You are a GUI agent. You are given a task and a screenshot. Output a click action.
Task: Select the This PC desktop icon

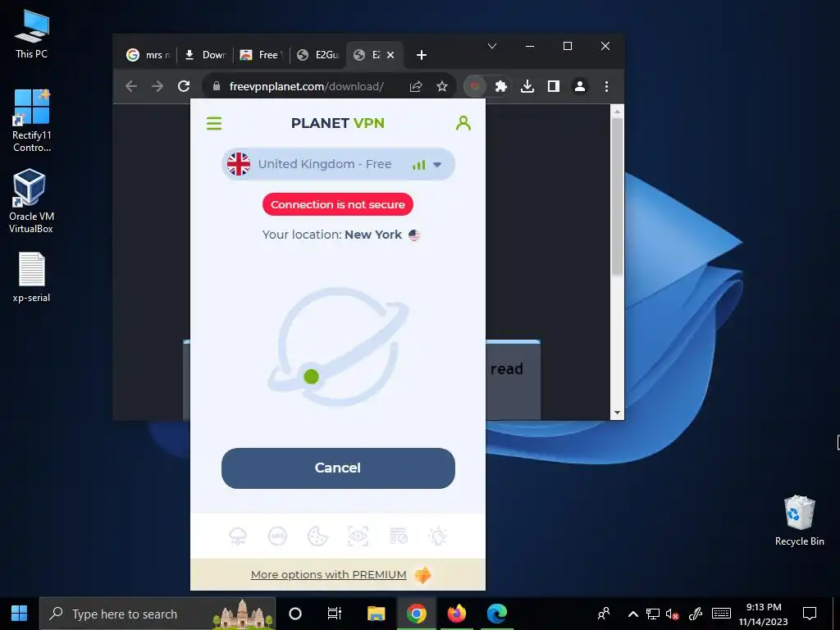(32, 34)
